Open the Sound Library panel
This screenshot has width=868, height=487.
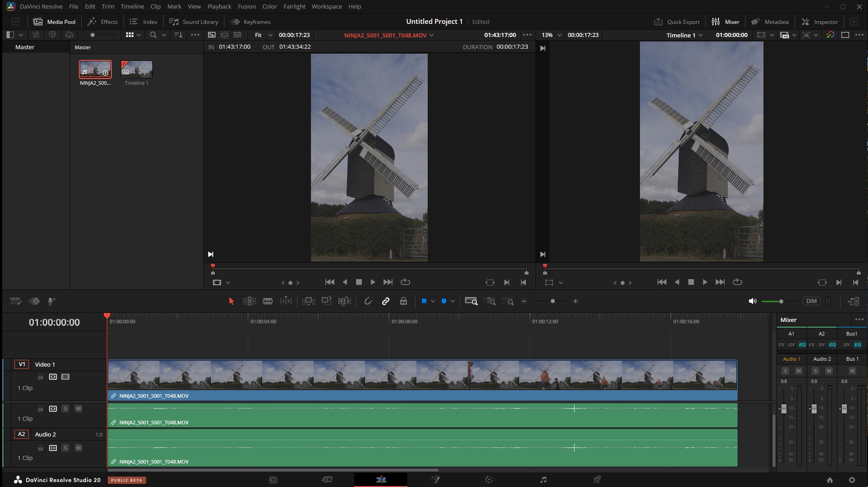(193, 22)
